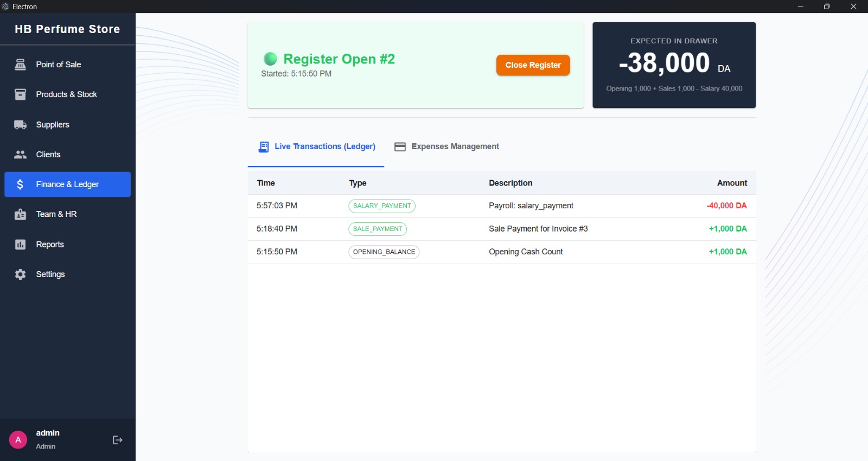This screenshot has width=868, height=461.
Task: Click the Team & HR badge icon
Action: click(x=20, y=214)
